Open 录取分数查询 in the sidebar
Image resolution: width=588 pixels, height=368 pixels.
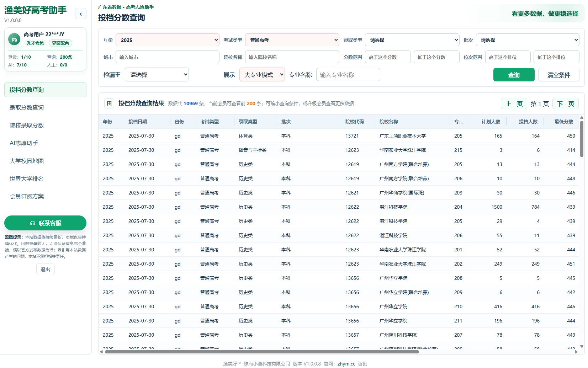point(45,107)
